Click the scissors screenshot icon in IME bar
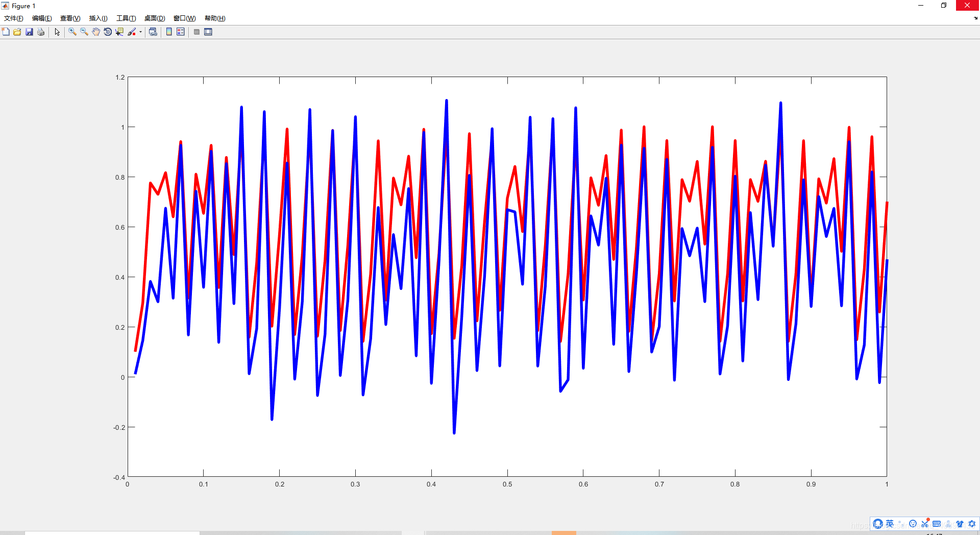Image resolution: width=980 pixels, height=535 pixels. [x=925, y=524]
